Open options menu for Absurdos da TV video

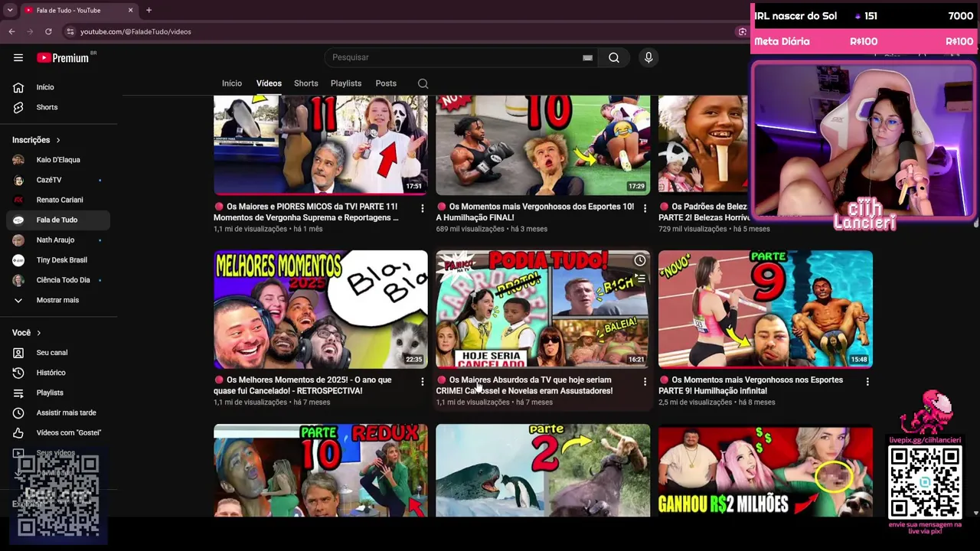645,381
